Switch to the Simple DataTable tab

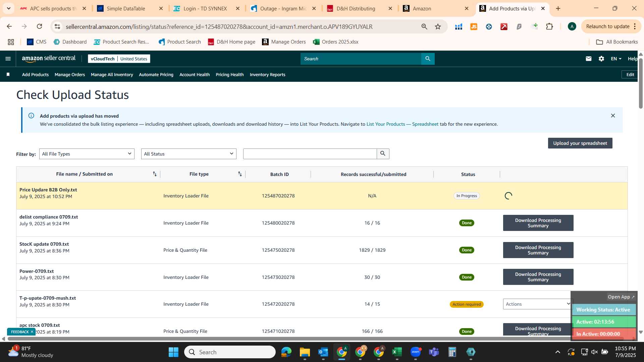pyautogui.click(x=126, y=8)
